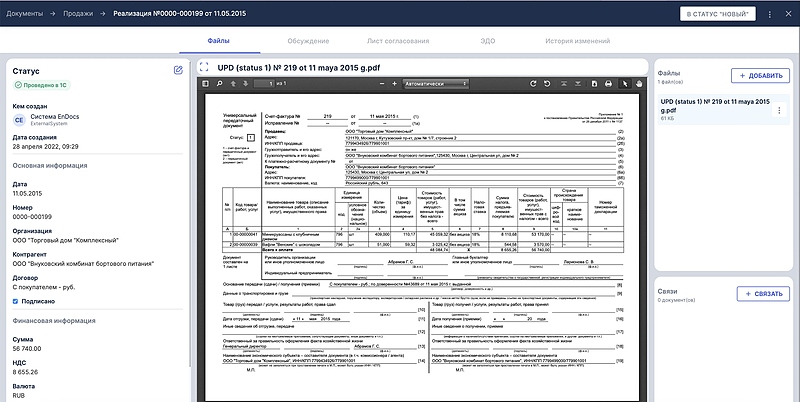Viewport: 800px width, 402px height.
Task: Open search in the PDF viewer
Action: click(x=219, y=84)
